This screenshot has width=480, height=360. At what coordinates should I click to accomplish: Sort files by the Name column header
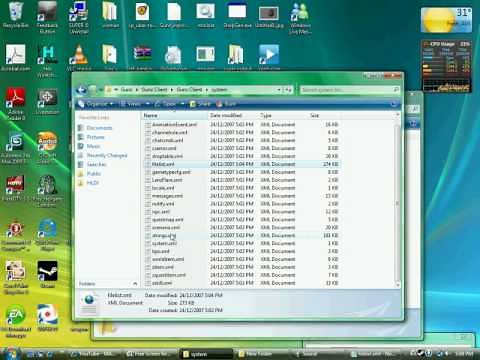point(175,115)
